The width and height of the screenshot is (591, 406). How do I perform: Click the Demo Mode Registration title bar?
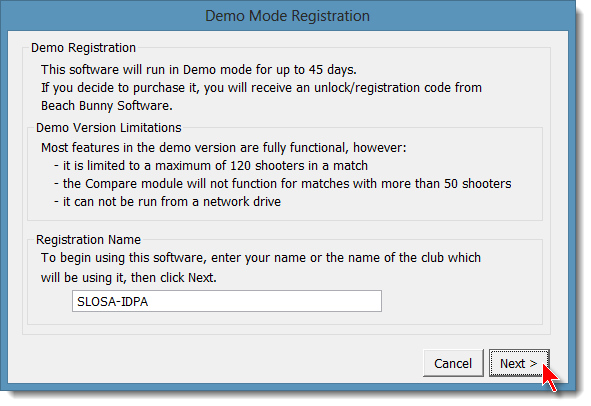287,16
